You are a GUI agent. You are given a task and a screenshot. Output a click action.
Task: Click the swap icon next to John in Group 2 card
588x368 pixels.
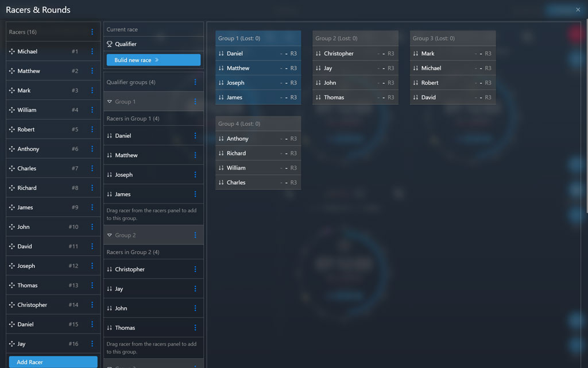tap(319, 82)
